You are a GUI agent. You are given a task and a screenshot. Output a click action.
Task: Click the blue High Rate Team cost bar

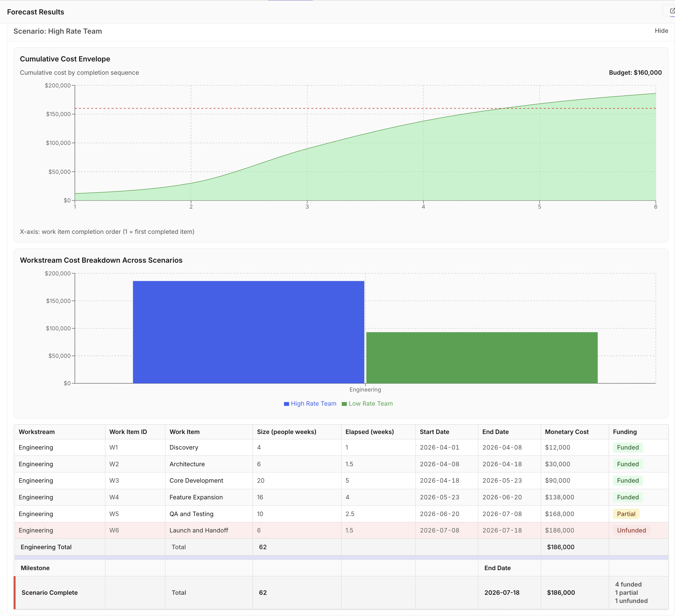[x=248, y=331]
